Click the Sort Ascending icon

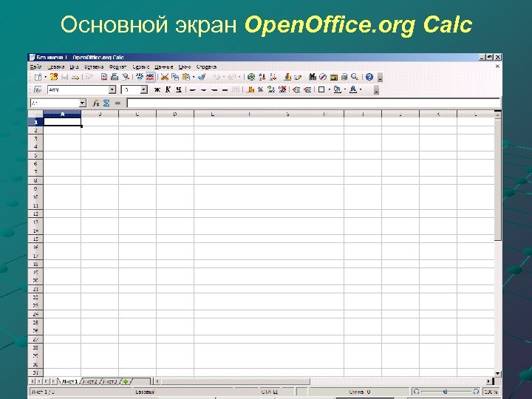coord(262,77)
